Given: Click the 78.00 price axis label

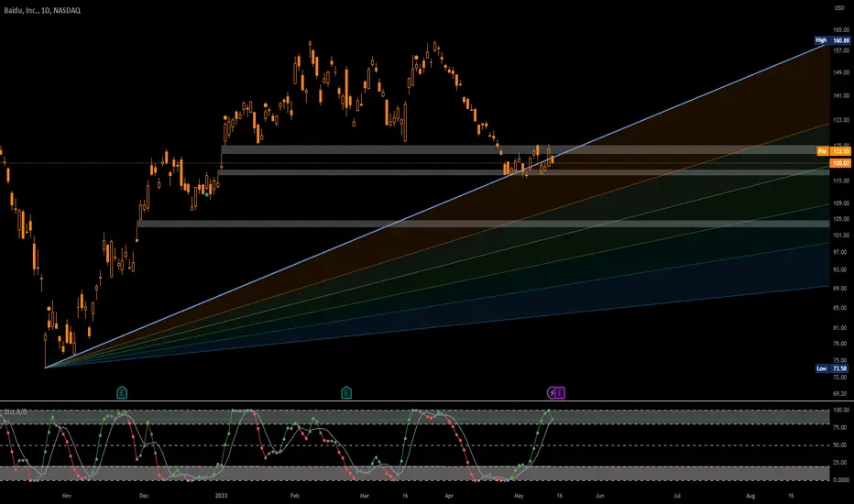Looking at the screenshot, I should coord(841,344).
